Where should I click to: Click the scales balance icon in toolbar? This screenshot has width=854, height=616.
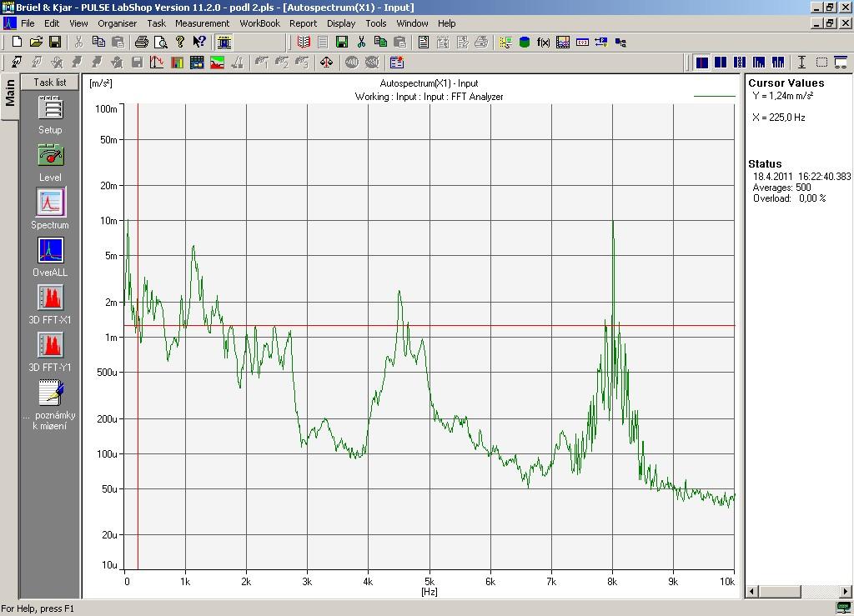pos(326,63)
